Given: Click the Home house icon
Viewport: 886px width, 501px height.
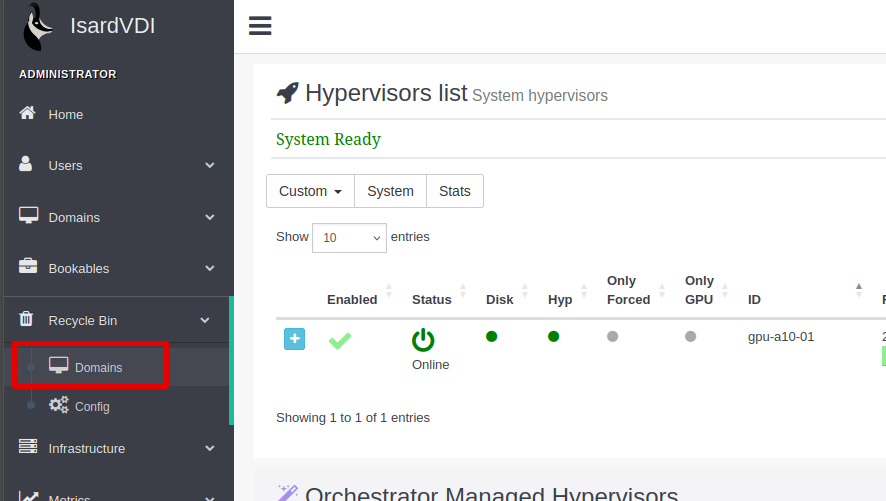Looking at the screenshot, I should point(28,114).
